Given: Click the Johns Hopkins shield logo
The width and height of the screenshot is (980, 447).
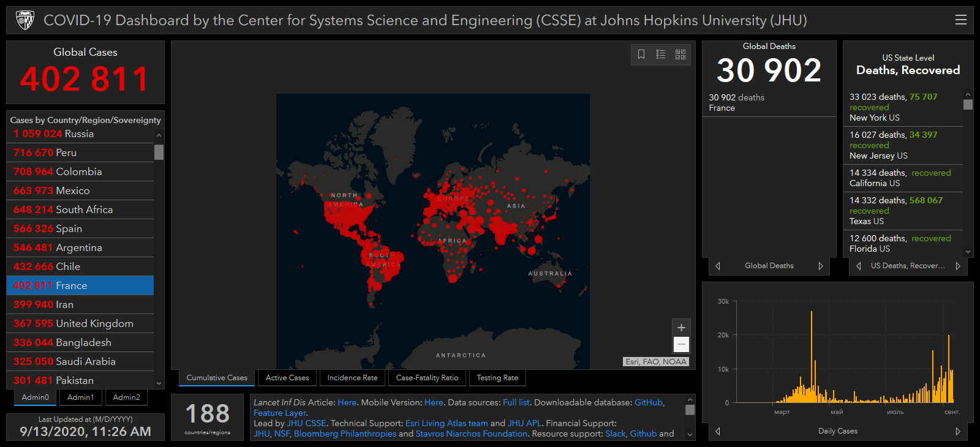Looking at the screenshot, I should [x=25, y=20].
